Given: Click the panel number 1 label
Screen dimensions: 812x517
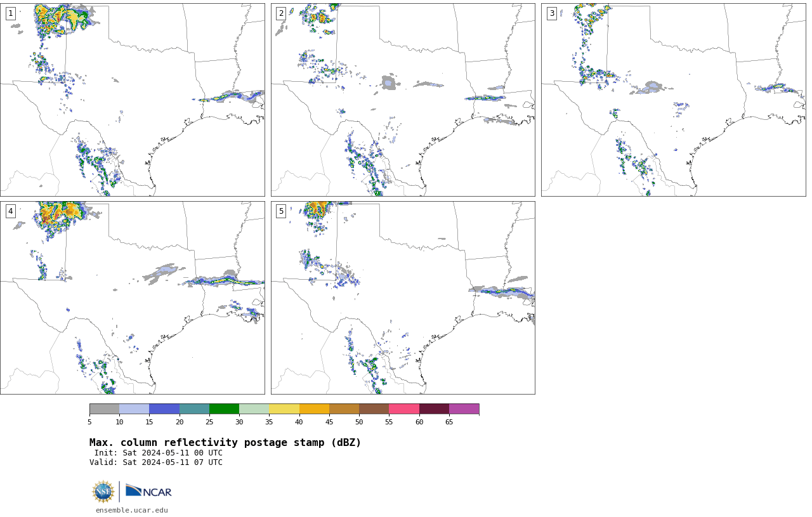Looking at the screenshot, I should point(10,13).
